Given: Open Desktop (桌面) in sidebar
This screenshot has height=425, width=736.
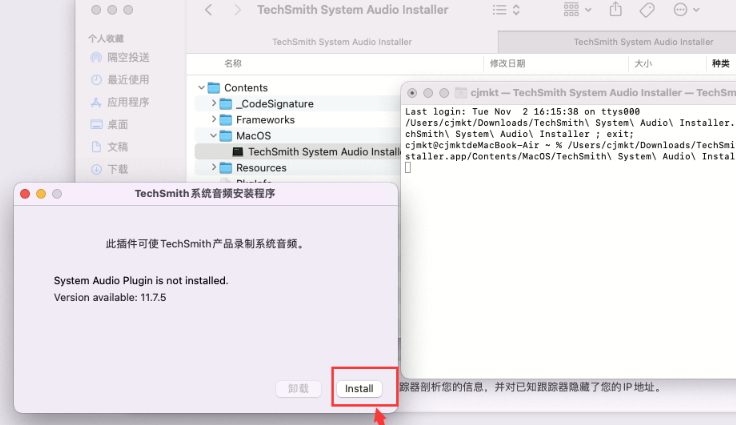Looking at the screenshot, I should click(x=117, y=124).
